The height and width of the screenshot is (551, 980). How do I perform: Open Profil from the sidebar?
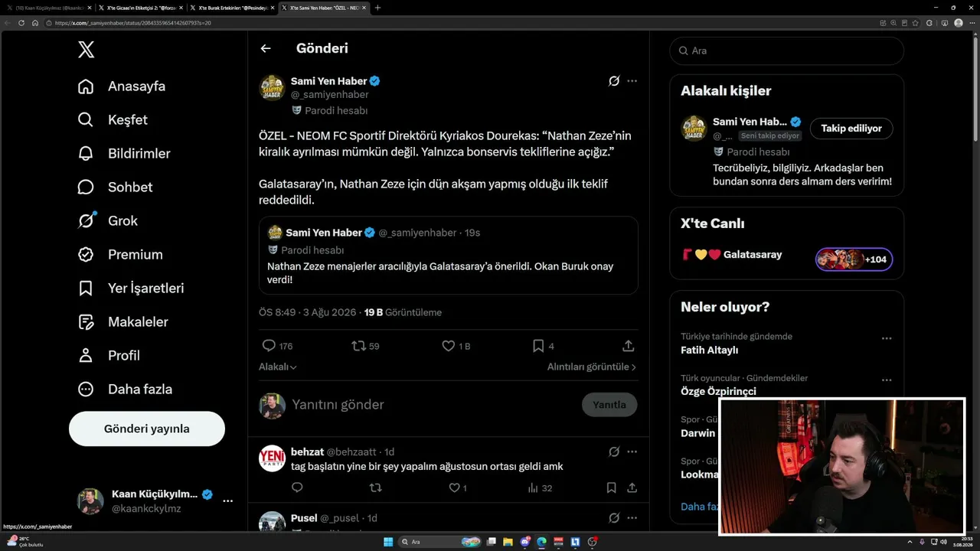coord(109,356)
